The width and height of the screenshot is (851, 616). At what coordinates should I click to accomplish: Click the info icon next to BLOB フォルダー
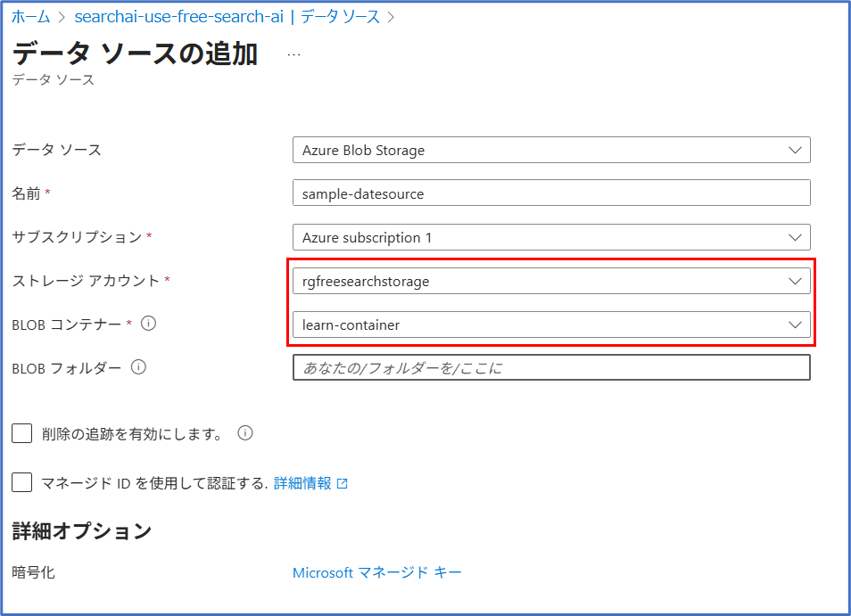[138, 366]
